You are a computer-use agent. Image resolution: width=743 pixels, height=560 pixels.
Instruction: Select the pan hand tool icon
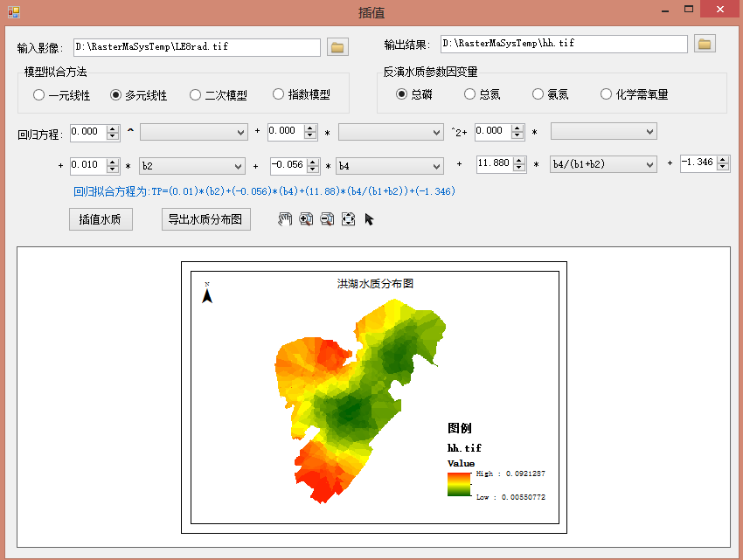(x=285, y=219)
